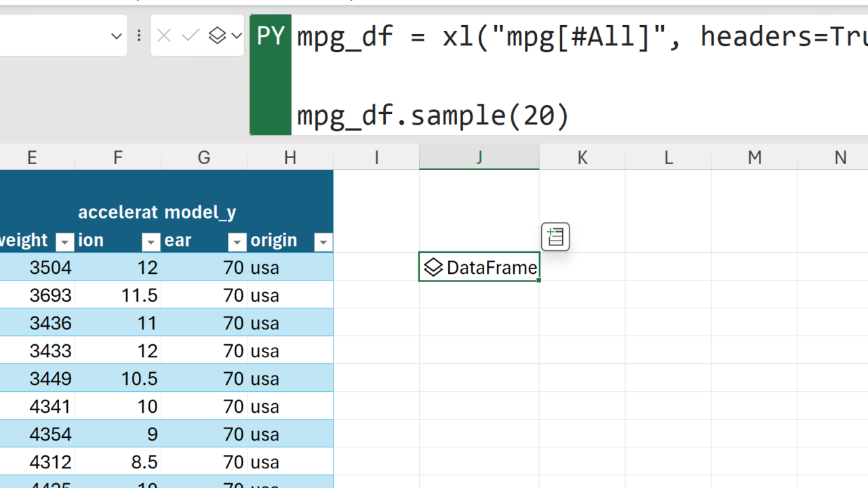
Task: Click the three-dot formula bar handle
Action: point(139,36)
